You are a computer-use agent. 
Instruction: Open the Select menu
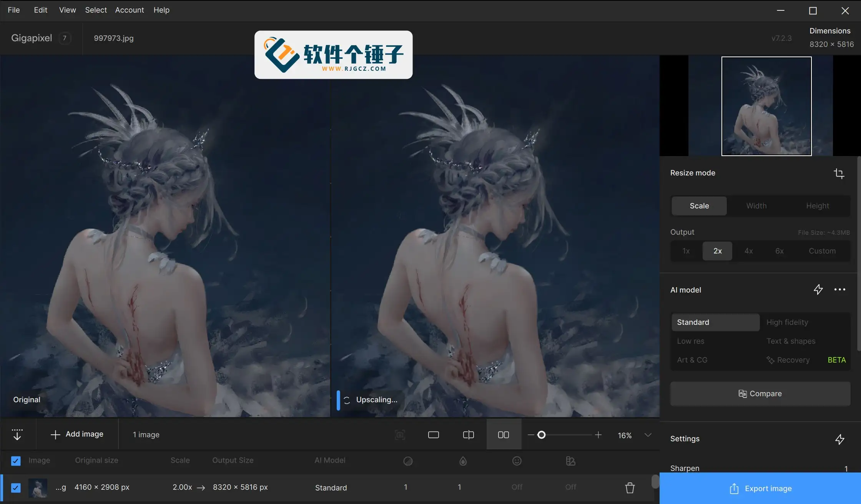96,10
